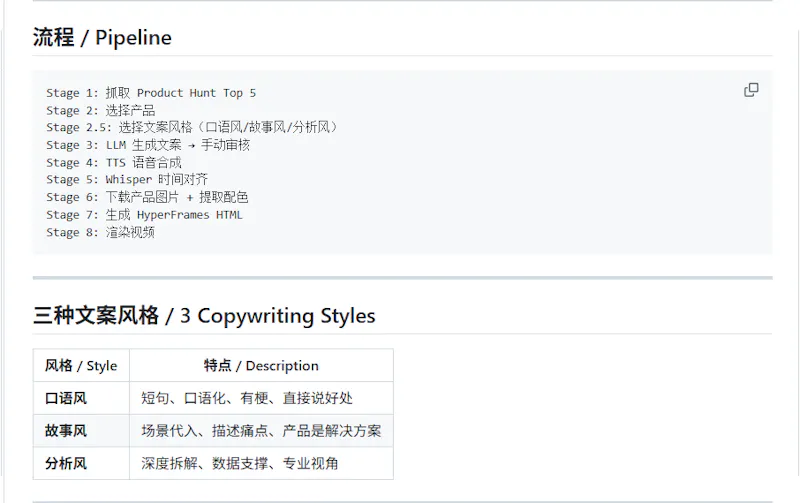Viewport: 800px width, 503px height.
Task: Click the 深度拆解、数据支撑 description cell
Action: pos(261,463)
